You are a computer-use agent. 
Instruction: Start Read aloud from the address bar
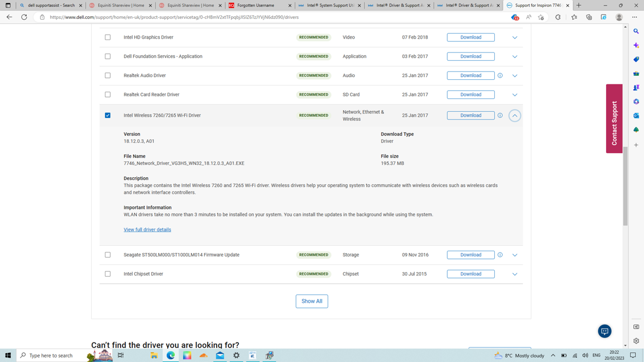pos(528,17)
